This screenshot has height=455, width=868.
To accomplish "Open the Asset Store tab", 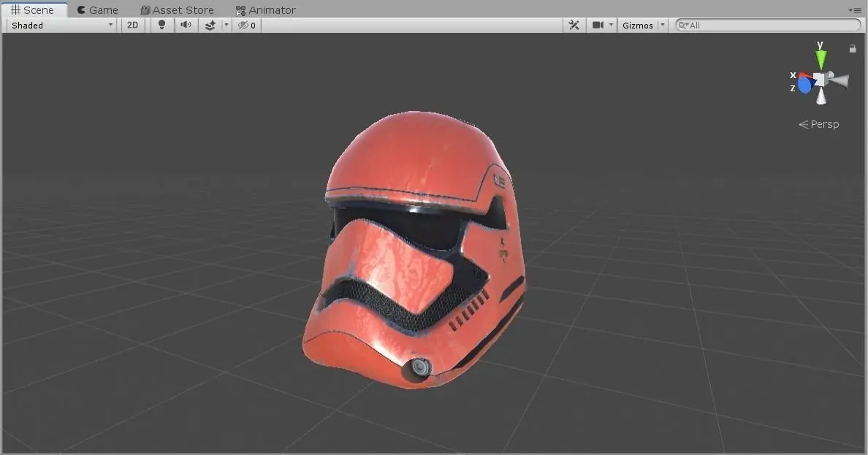I will click(177, 10).
